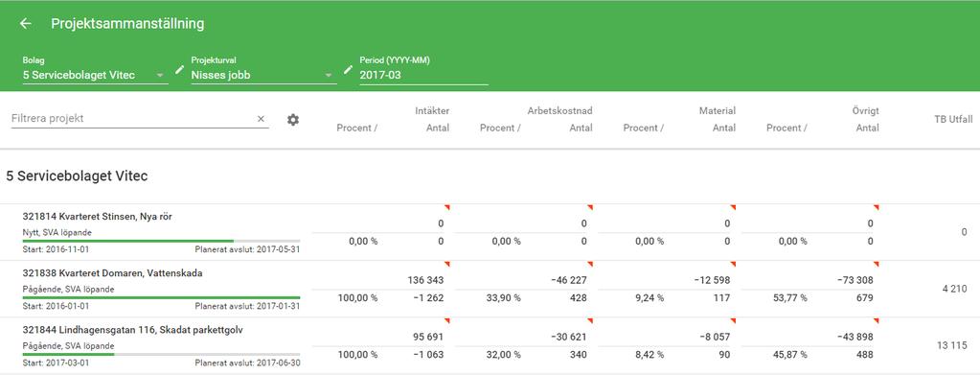Select Antal value −1 063
This screenshot has width=980, height=375.
click(x=428, y=355)
